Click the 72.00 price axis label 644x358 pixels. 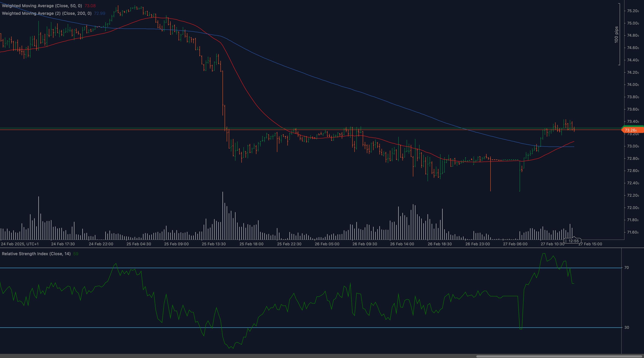point(633,208)
